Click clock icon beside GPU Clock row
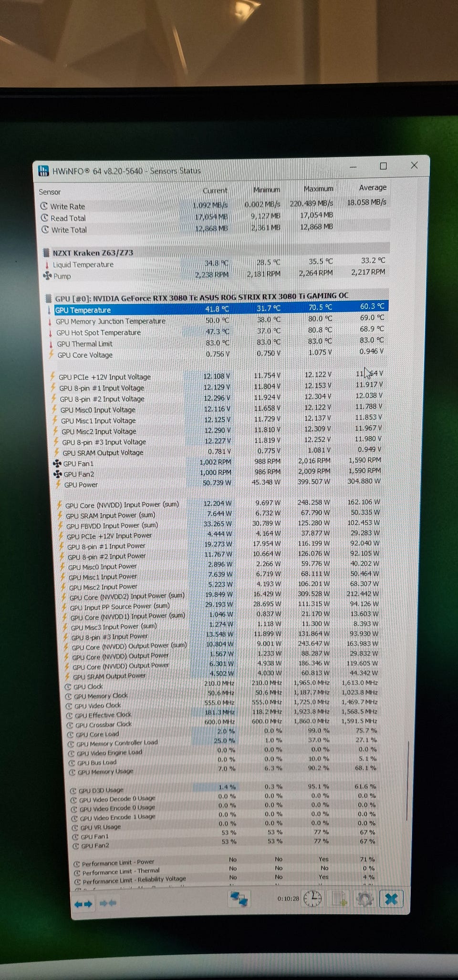 68,687
